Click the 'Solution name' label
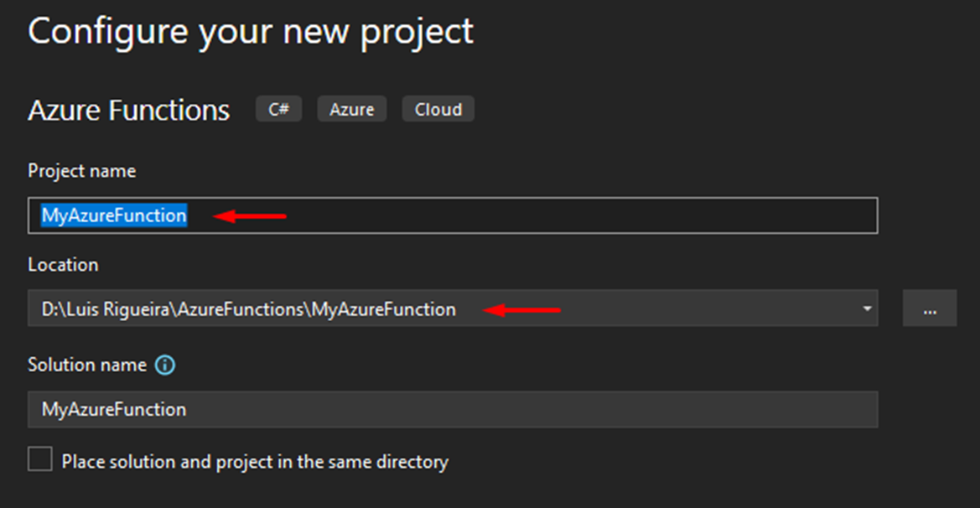 (x=87, y=365)
